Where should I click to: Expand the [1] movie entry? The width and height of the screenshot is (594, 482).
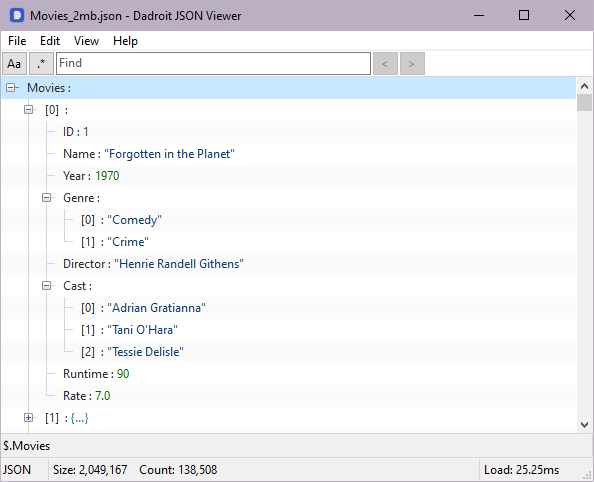point(28,418)
